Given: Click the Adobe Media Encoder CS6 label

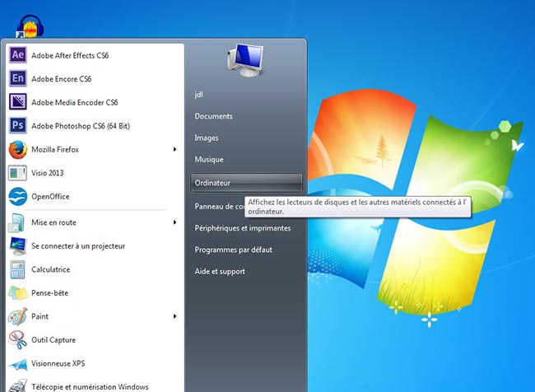Looking at the screenshot, I should tap(75, 102).
